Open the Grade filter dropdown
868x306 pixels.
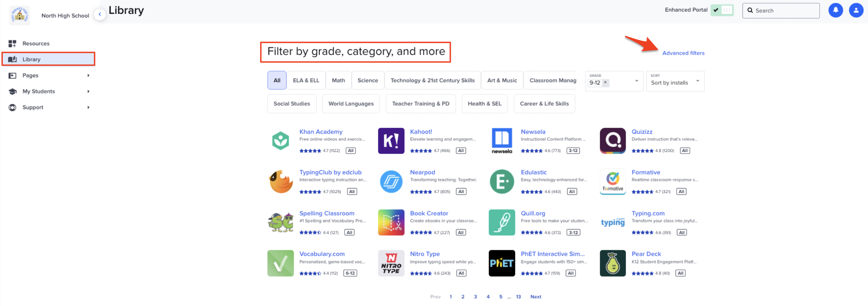[636, 81]
